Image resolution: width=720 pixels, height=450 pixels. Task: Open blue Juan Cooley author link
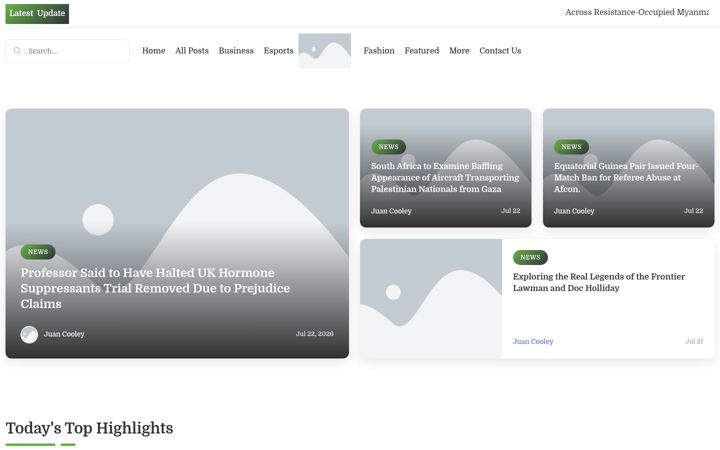tap(533, 342)
